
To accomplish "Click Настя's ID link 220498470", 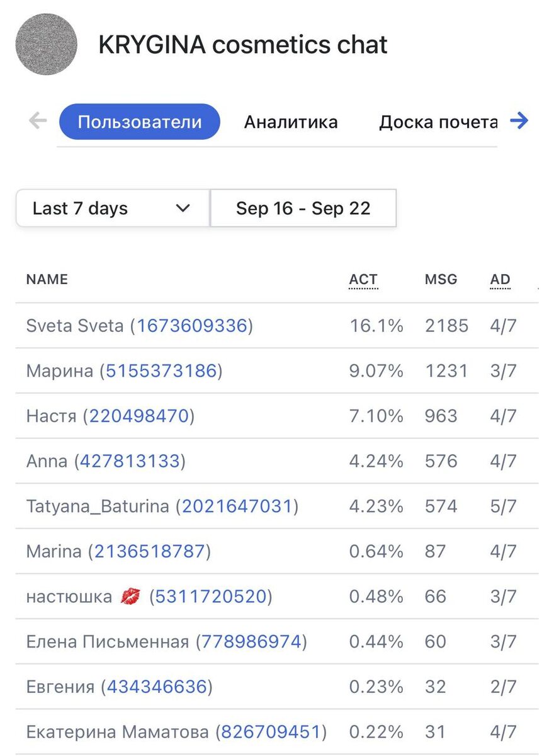I will (139, 416).
